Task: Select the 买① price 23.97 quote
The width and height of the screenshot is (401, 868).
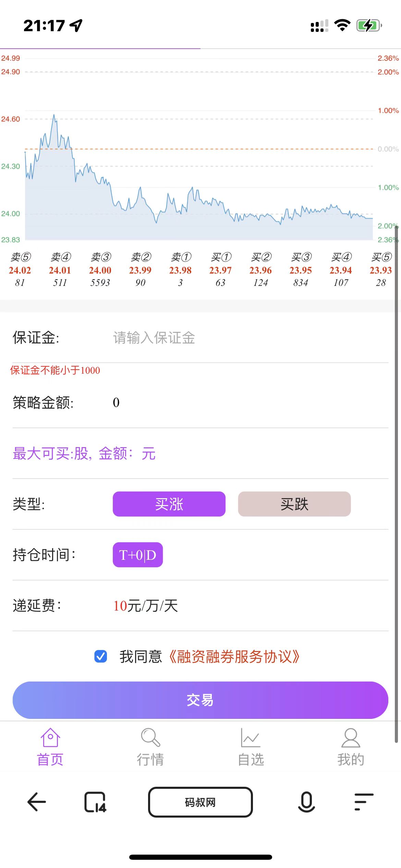Action: (220, 270)
